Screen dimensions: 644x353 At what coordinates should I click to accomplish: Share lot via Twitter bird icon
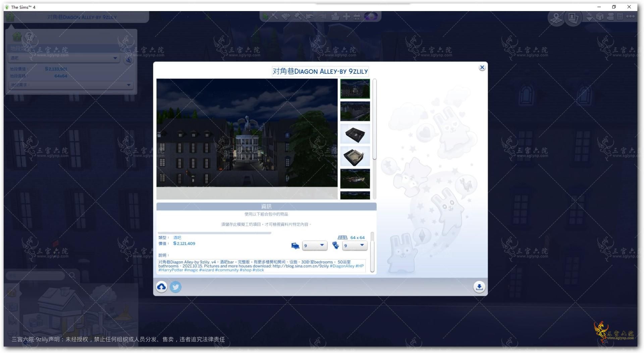point(175,287)
